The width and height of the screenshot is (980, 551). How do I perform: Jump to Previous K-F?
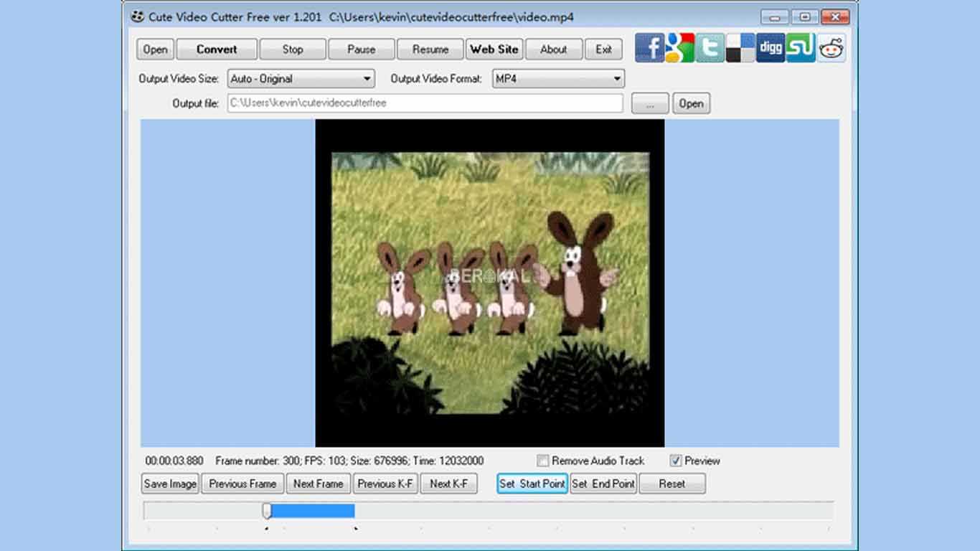click(x=386, y=484)
